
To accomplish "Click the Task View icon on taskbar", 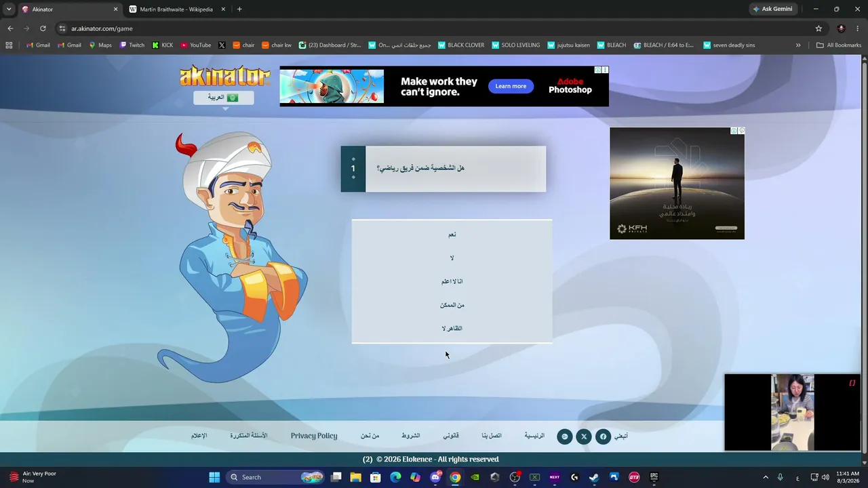I will [336, 477].
